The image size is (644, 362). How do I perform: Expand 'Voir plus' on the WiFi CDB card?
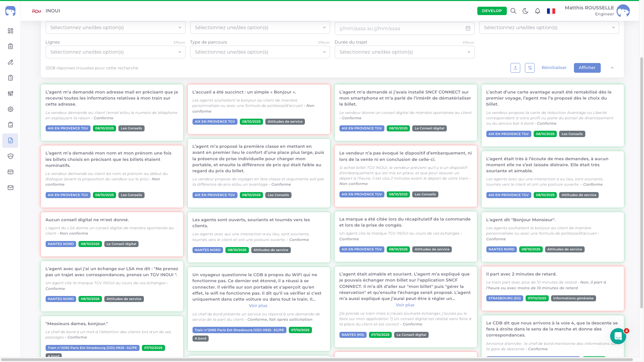click(x=258, y=306)
